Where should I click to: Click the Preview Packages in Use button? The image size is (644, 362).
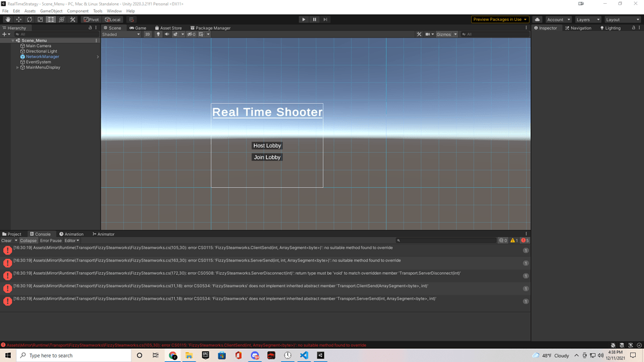499,19
